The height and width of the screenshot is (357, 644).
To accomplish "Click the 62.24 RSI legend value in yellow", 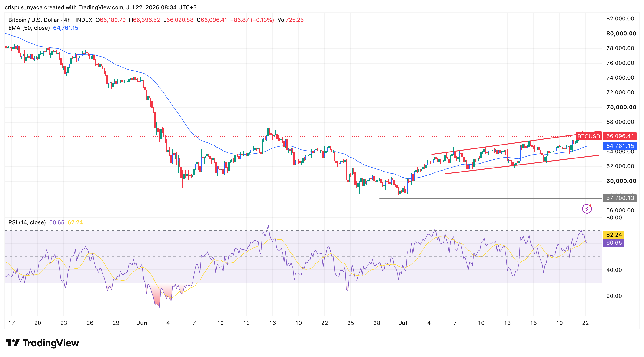I will tap(75, 222).
